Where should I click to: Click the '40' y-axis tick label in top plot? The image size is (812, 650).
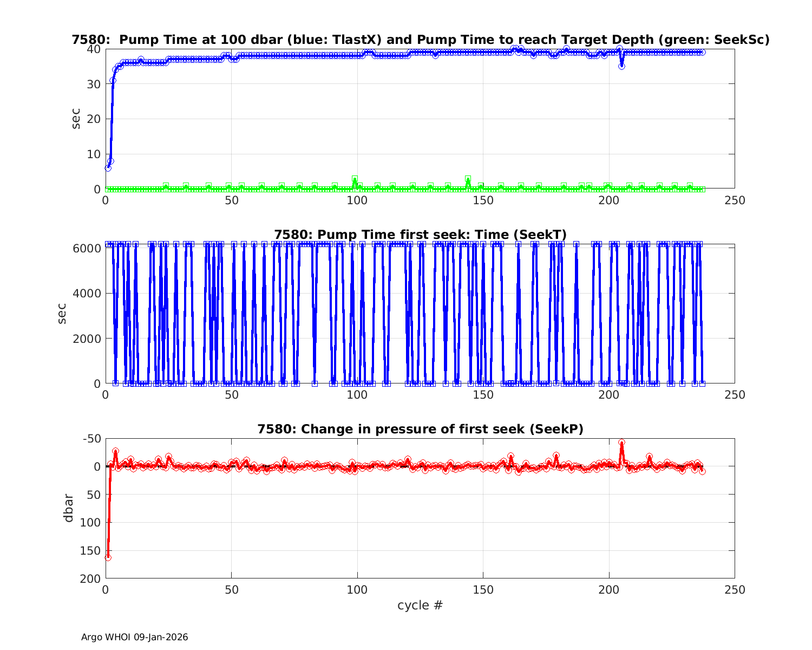(x=94, y=49)
